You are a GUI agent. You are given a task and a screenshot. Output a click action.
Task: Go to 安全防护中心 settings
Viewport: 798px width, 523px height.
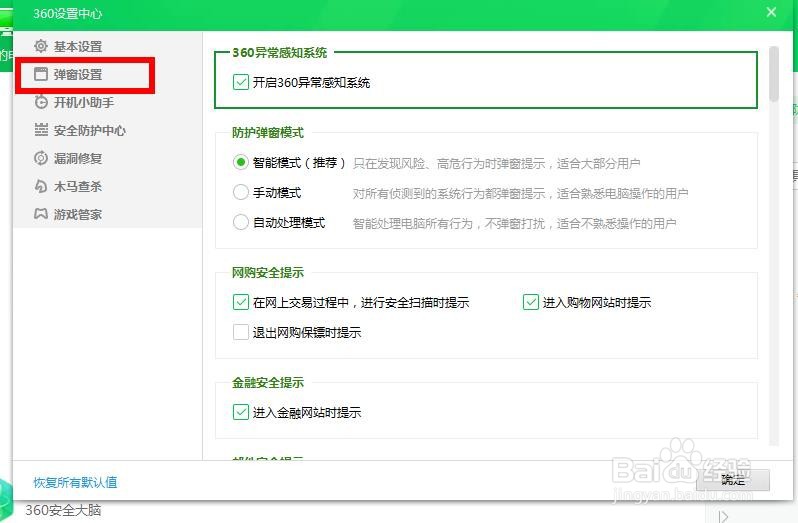pos(90,130)
